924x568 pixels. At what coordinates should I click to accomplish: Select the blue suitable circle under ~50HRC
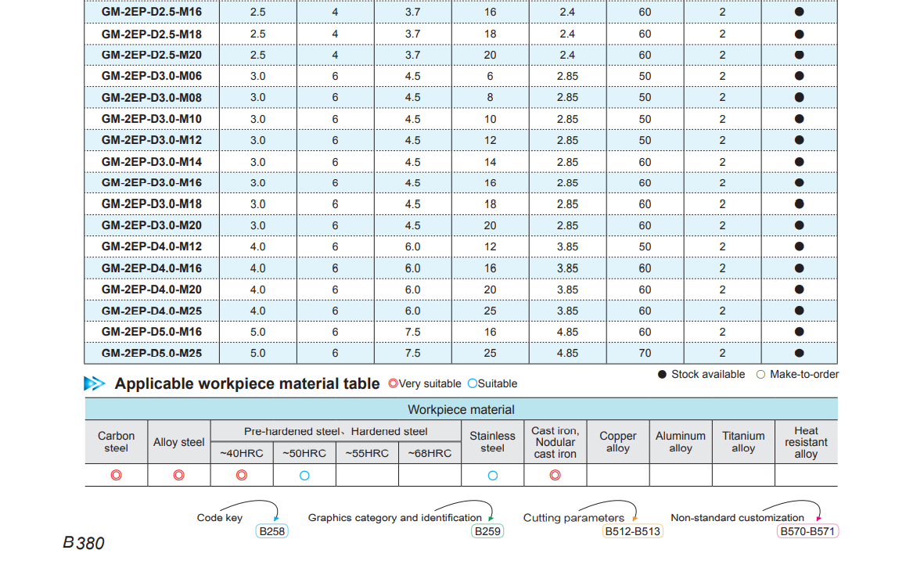click(304, 475)
